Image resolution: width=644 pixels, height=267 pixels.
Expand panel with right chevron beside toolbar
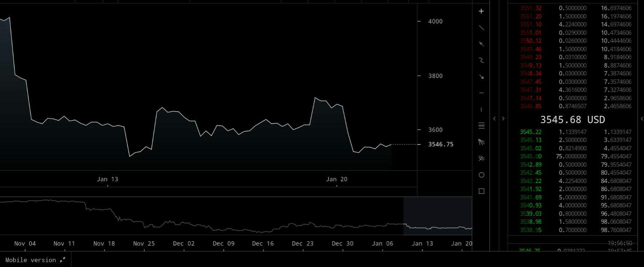(503, 118)
